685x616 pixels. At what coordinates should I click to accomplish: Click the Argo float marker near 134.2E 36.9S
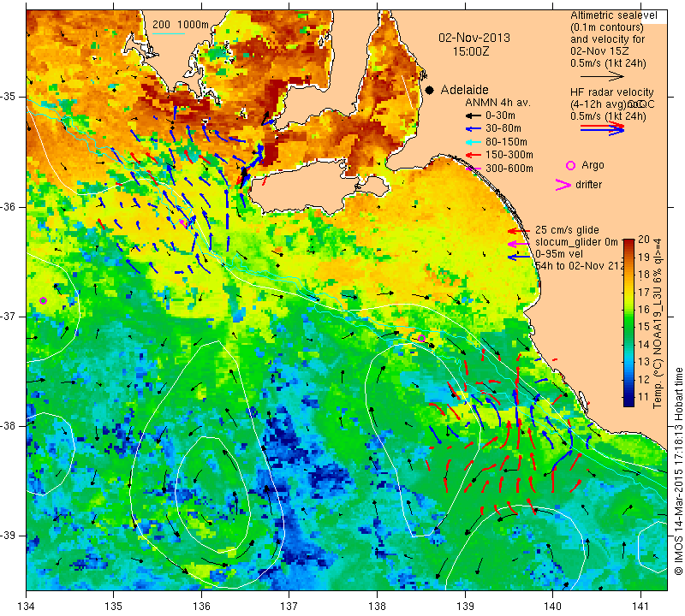coord(44,300)
